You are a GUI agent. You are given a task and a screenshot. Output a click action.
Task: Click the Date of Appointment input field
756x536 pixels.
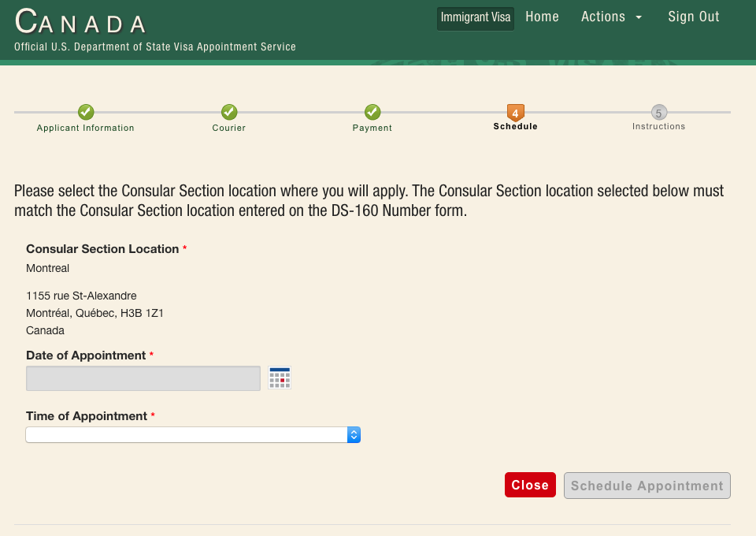(143, 378)
